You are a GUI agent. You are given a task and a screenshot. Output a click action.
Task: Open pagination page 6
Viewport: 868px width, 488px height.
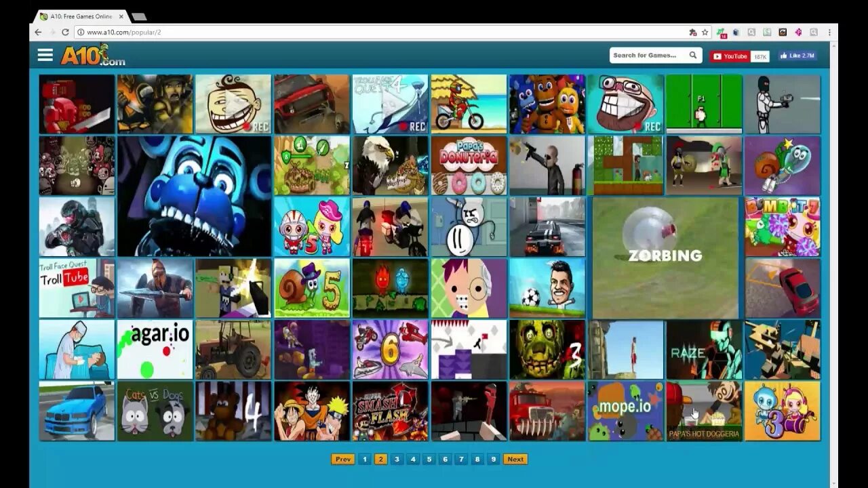coord(446,459)
